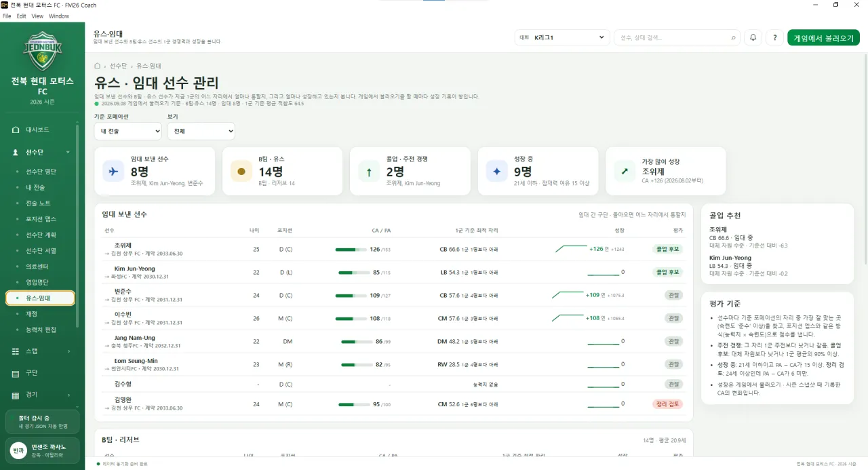868x470 pixels.
Task: Open the File menu
Action: tap(7, 16)
